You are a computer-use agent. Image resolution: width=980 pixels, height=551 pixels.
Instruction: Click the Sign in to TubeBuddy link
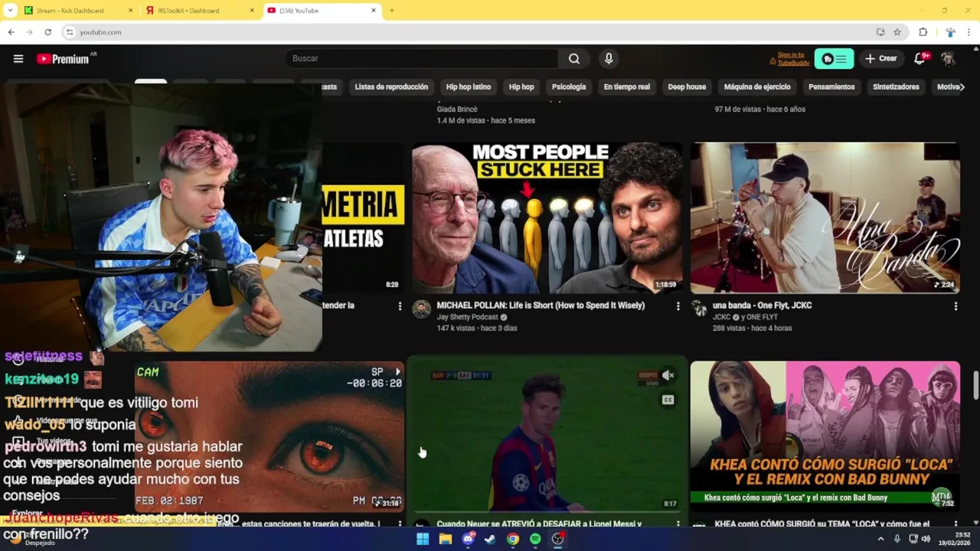click(x=792, y=59)
